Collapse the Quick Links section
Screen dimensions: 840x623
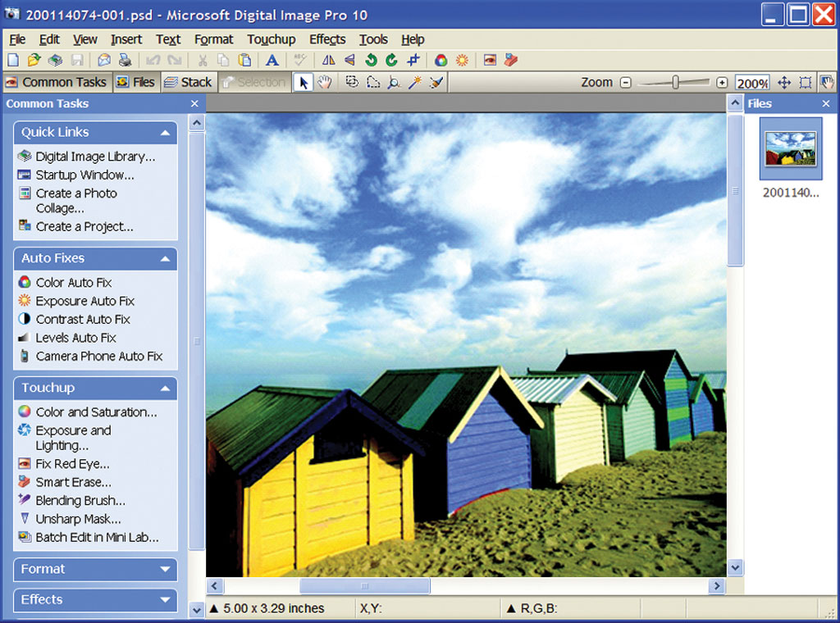pos(165,133)
